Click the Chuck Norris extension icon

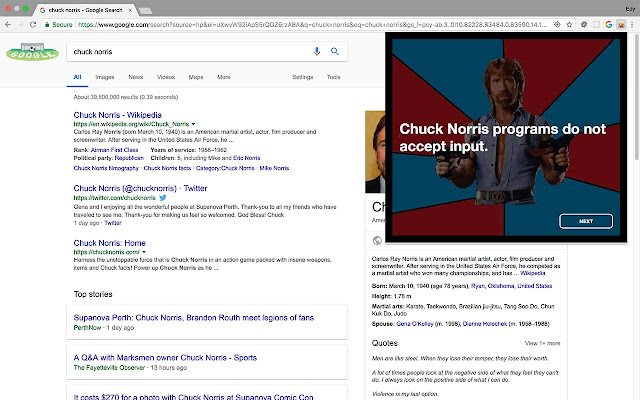click(621, 24)
